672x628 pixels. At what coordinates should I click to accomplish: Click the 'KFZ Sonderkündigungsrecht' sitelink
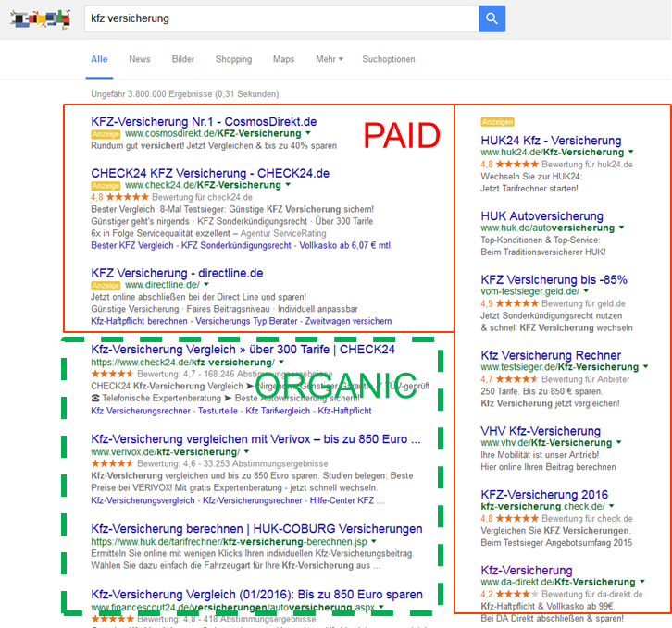point(236,245)
